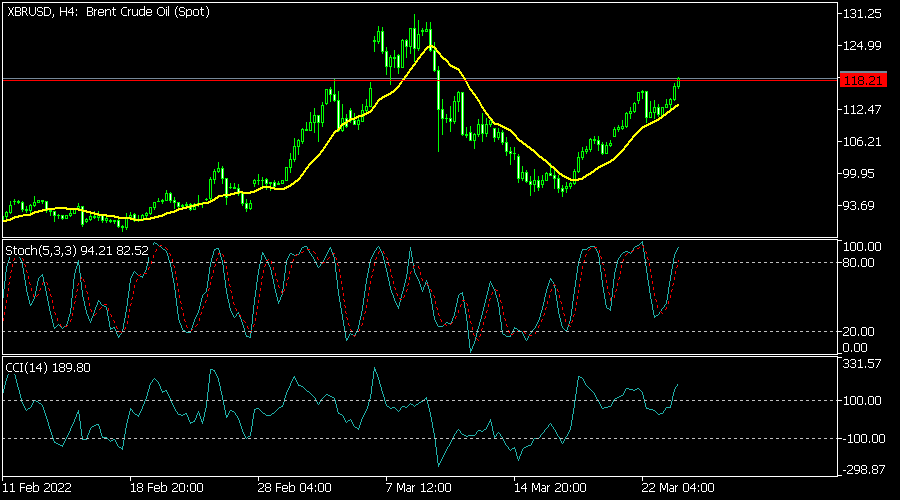Image resolution: width=900 pixels, height=500 pixels.
Task: Click the Stochastic 100.00 scale label
Action: (x=862, y=246)
